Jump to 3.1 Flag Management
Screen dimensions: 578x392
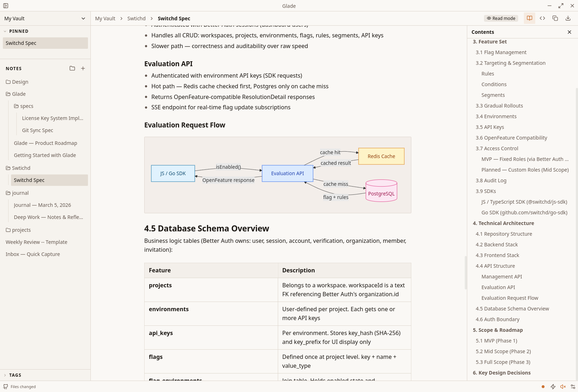pos(501,52)
